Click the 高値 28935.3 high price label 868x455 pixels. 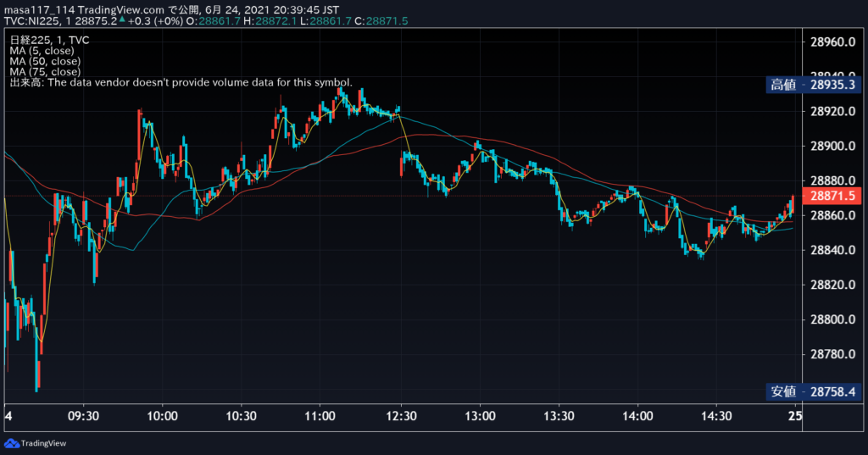point(813,85)
